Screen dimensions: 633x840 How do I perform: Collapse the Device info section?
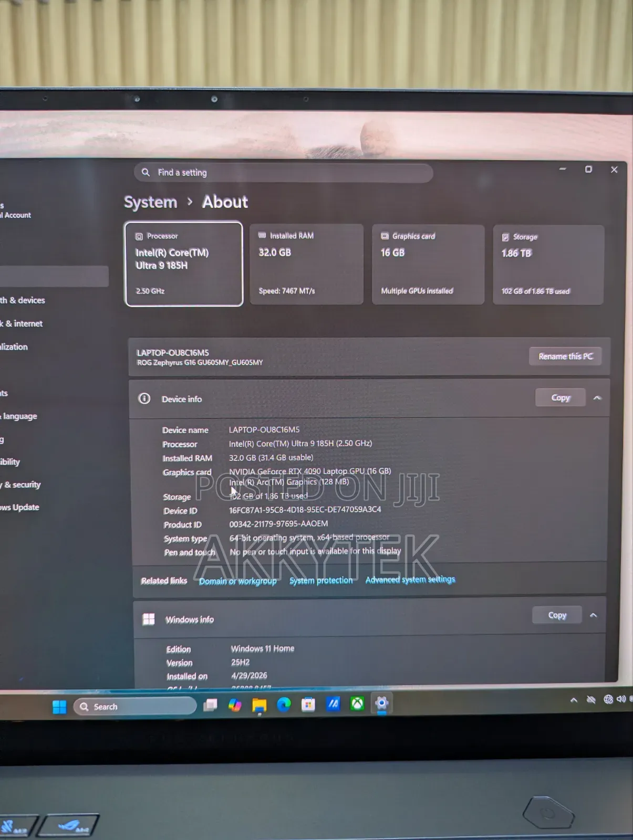point(597,398)
